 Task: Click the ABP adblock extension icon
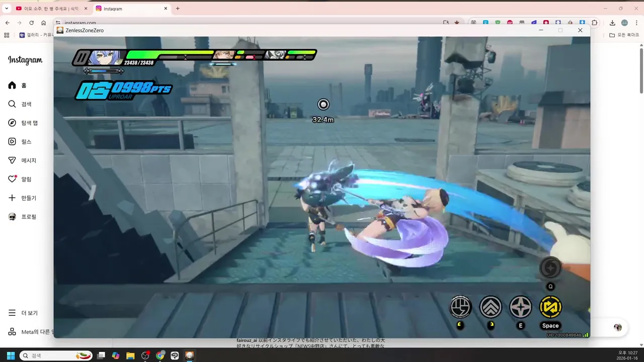click(x=510, y=23)
